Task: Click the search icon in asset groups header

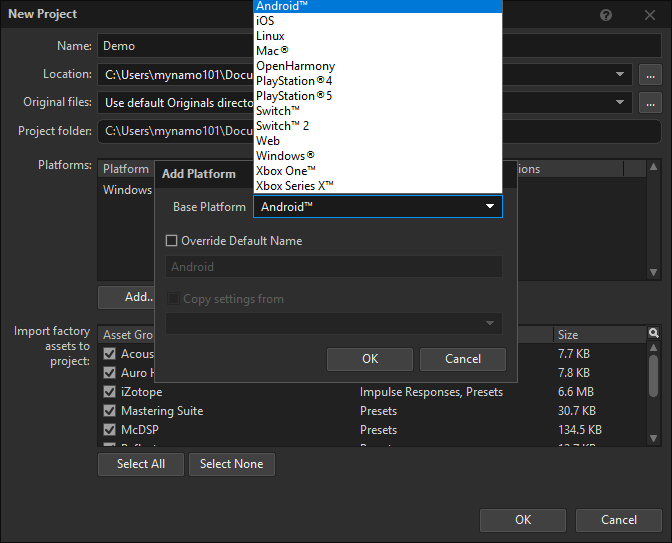Action: click(x=653, y=333)
